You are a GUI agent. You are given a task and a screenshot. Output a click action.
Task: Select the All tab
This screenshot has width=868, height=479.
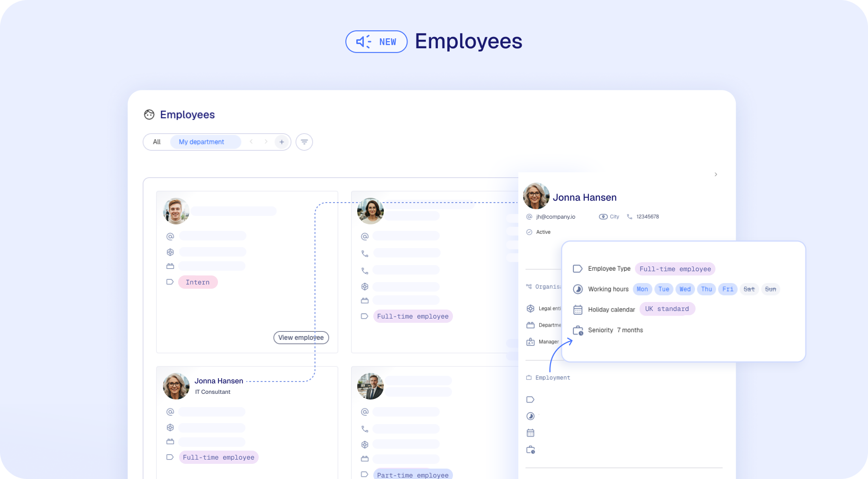pyautogui.click(x=157, y=142)
